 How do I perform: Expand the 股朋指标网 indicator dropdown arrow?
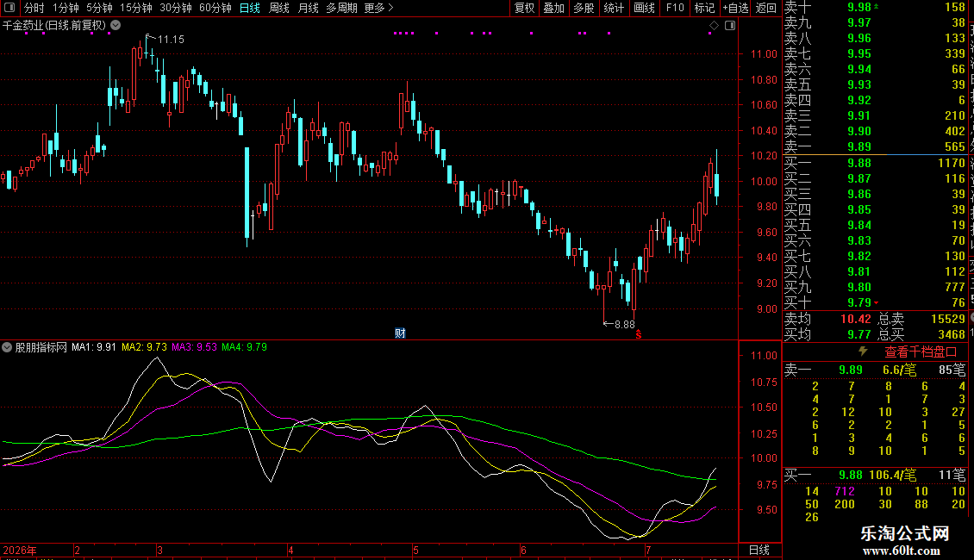(x=7, y=347)
